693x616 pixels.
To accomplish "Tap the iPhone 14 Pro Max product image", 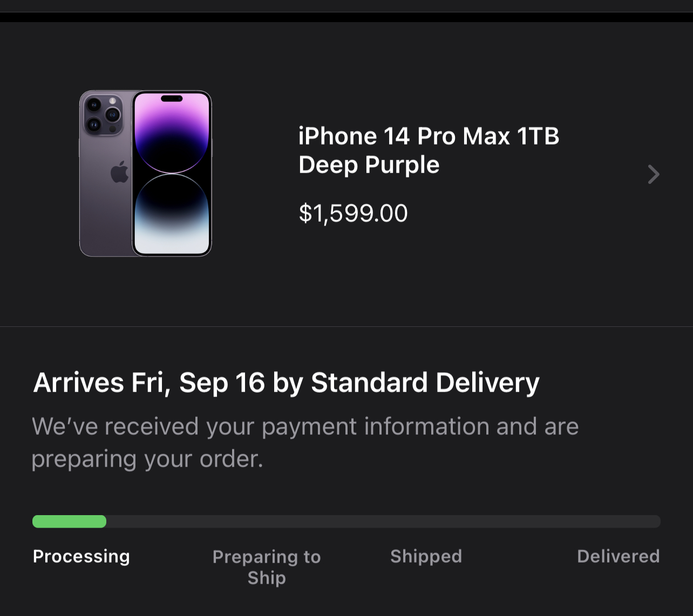I will point(145,173).
